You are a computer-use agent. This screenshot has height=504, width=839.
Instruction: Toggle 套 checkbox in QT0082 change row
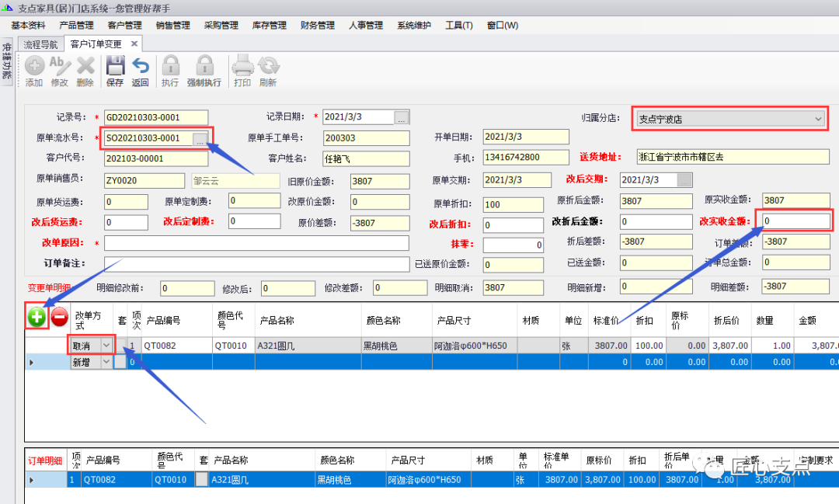[x=120, y=346]
